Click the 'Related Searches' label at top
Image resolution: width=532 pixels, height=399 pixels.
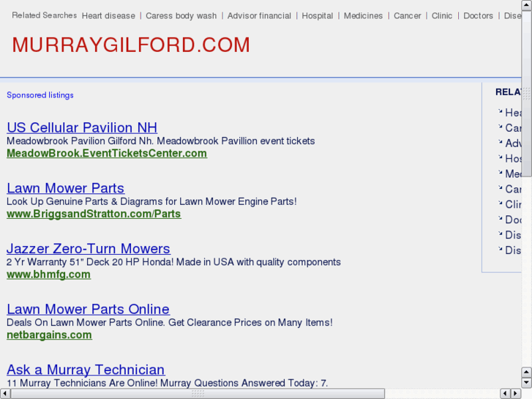tap(45, 15)
